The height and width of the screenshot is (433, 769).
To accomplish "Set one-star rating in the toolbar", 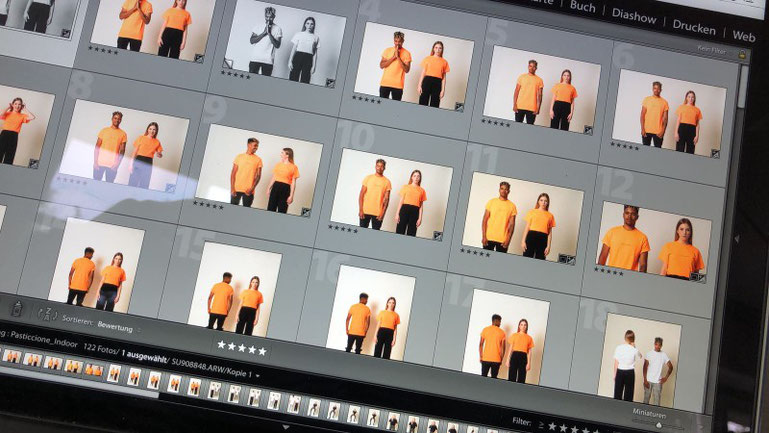I will [x=221, y=345].
